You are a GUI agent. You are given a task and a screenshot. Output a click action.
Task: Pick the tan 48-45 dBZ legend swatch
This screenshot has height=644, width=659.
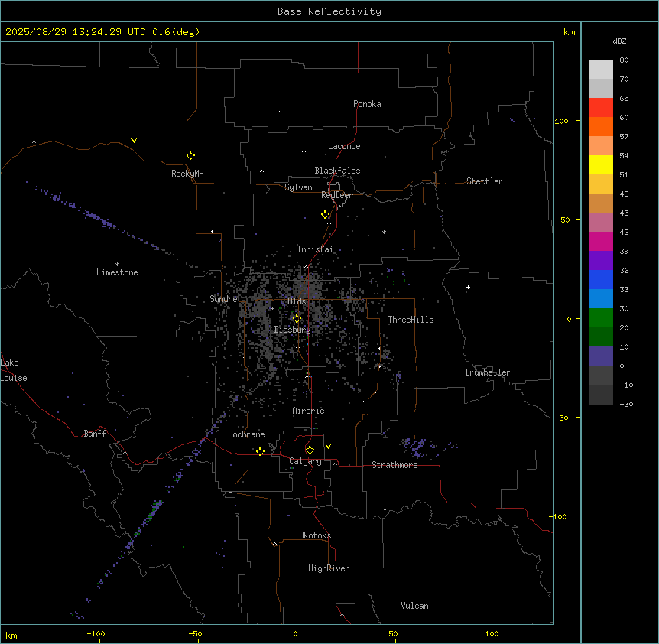[601, 203]
